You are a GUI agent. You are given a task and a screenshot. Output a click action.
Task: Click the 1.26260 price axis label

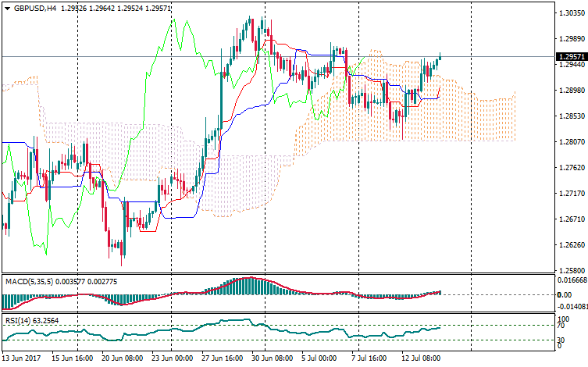click(571, 245)
